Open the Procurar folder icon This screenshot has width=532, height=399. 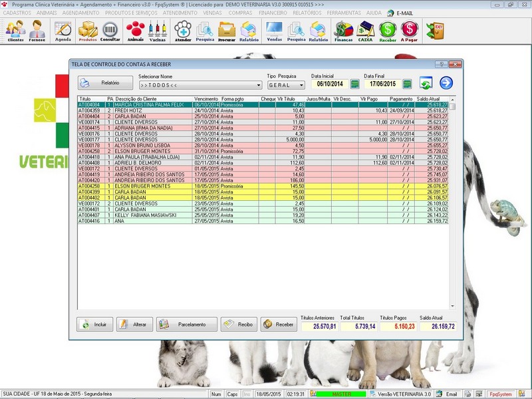coord(227,31)
